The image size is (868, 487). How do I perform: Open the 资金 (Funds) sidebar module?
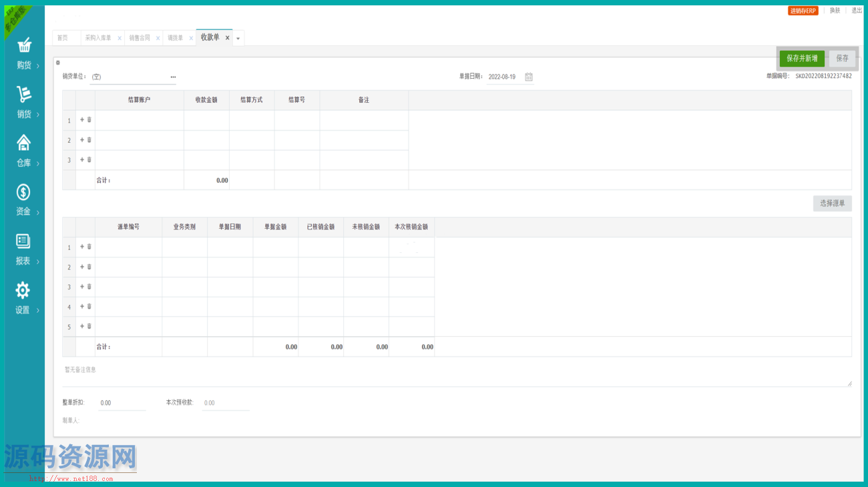24,200
